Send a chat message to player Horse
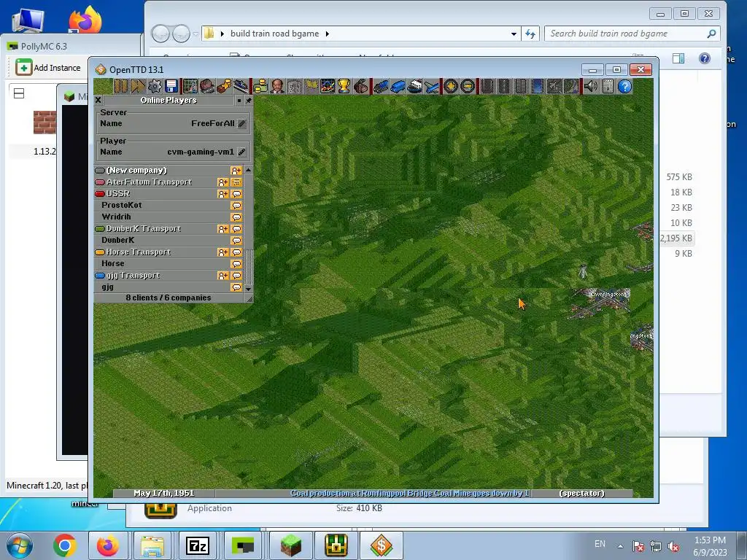The height and width of the screenshot is (560, 747). point(236,264)
